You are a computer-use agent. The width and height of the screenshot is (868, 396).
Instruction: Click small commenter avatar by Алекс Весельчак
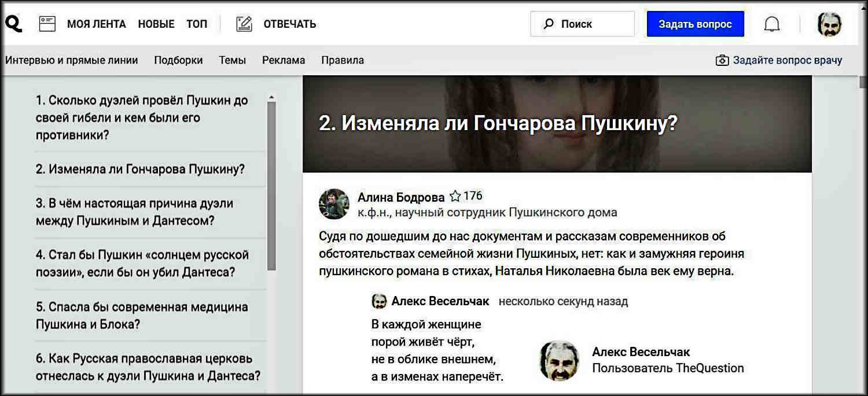click(x=379, y=301)
